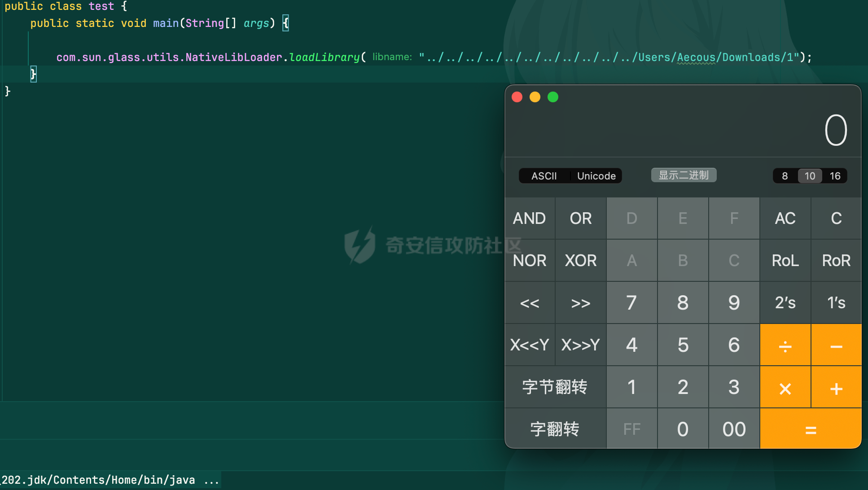Toggle ASCII display mode
868x490 pixels.
[x=544, y=176]
